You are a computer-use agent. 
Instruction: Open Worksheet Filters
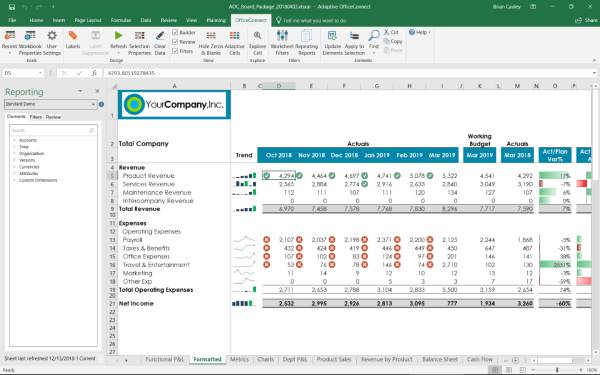pyautogui.click(x=282, y=42)
